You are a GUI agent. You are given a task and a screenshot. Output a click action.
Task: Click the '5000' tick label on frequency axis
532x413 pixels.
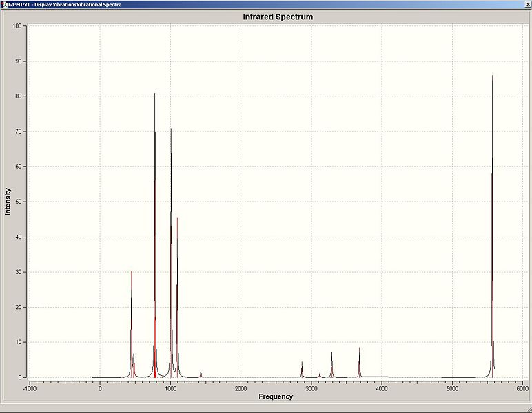pos(452,388)
